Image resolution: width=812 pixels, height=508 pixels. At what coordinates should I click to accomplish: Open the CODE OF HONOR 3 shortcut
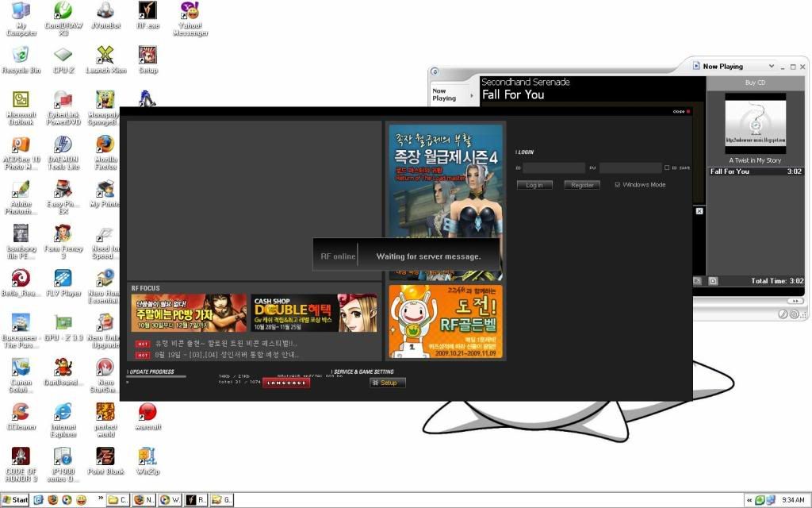pyautogui.click(x=21, y=464)
